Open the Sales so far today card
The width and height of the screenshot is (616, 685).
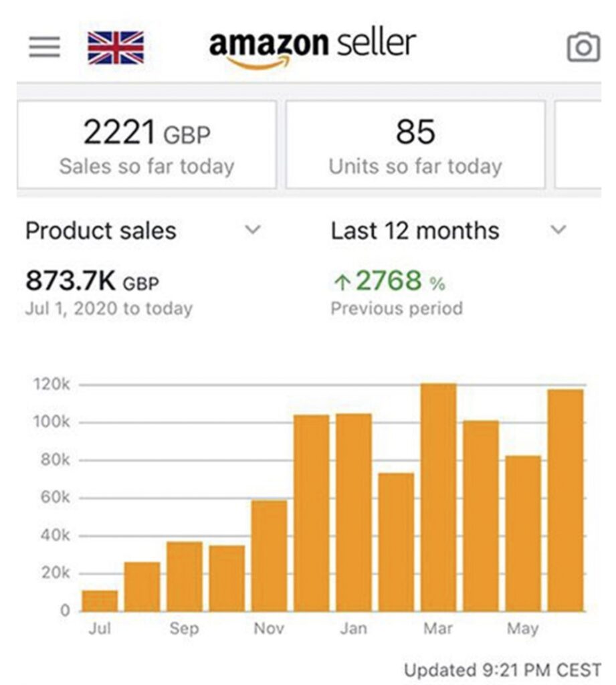tap(146, 145)
